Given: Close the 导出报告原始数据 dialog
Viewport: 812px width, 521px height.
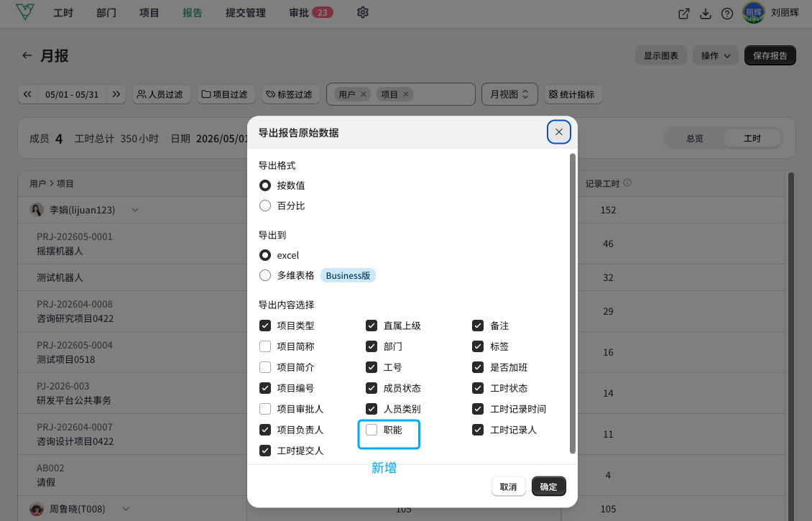Looking at the screenshot, I should click(x=559, y=132).
